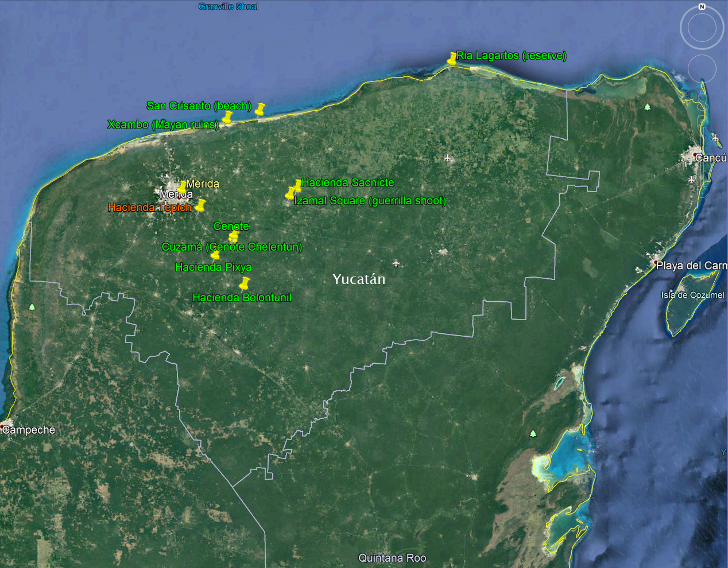Click the Move joystick circle below compass
728x568 pixels.
702,69
